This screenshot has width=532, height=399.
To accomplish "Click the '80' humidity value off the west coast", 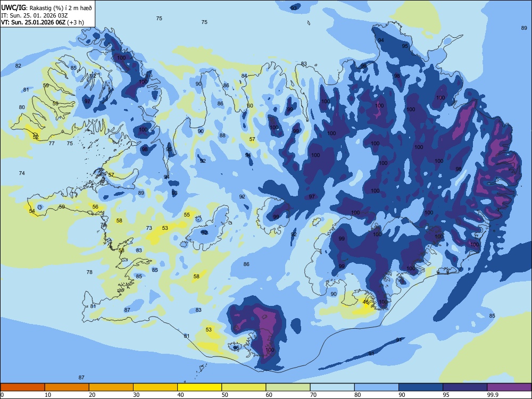I will (x=22, y=107).
